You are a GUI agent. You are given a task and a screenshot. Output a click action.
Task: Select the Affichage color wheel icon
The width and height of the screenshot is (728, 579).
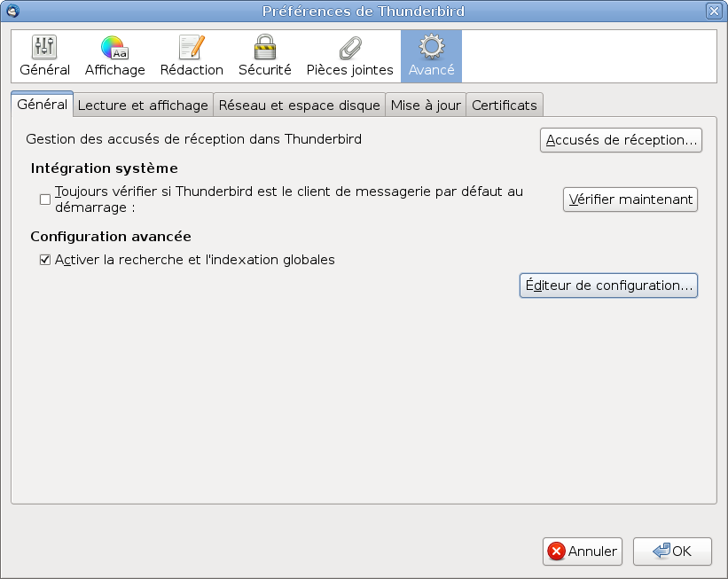pos(114,55)
